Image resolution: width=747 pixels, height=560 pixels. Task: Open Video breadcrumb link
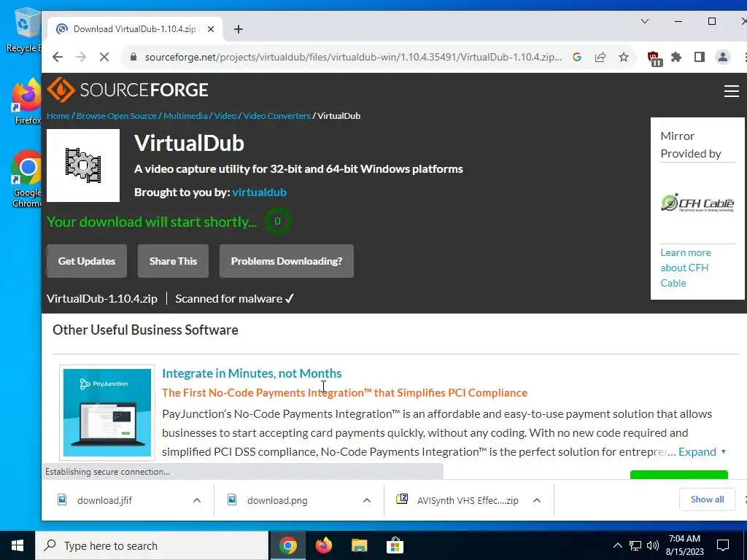(225, 116)
